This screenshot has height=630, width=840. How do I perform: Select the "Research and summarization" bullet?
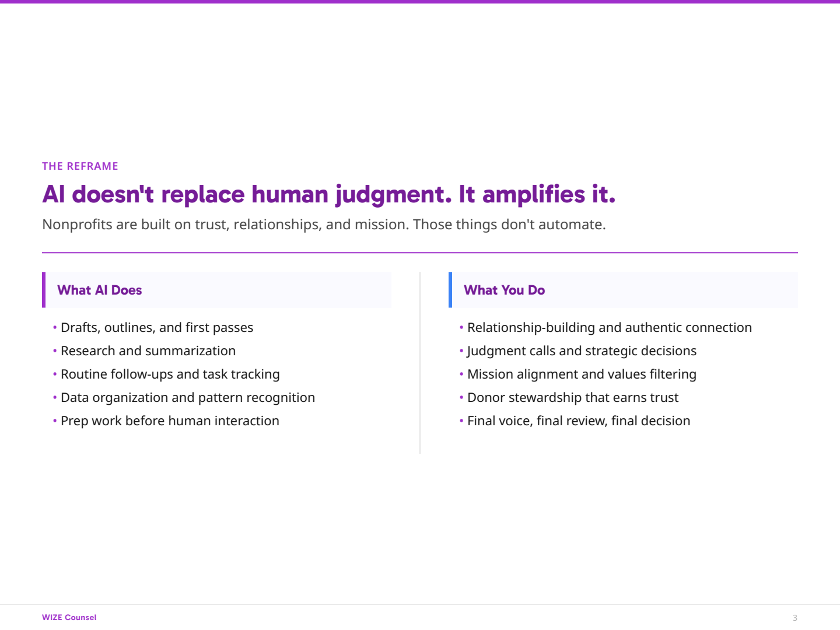click(148, 351)
